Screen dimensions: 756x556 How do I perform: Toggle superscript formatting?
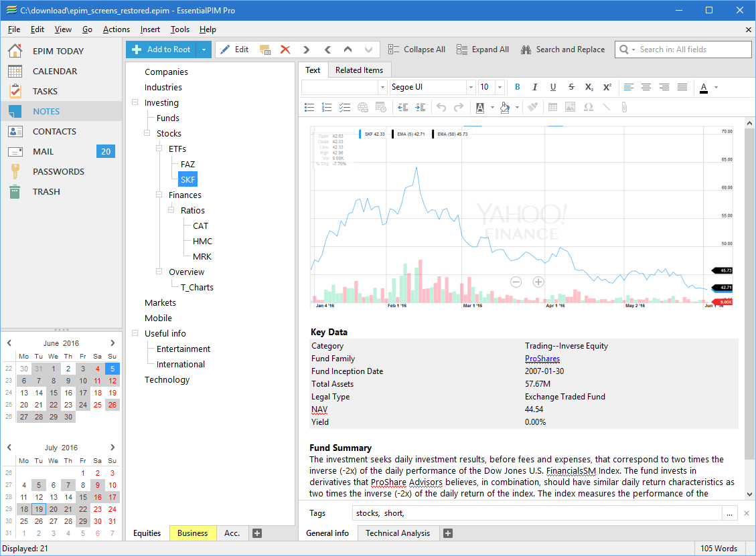(x=607, y=87)
